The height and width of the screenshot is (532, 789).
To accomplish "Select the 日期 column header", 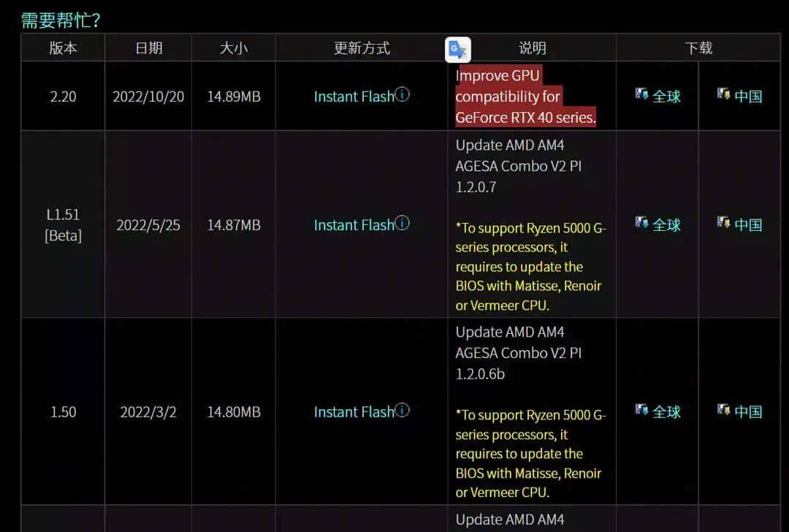I will tap(148, 47).
